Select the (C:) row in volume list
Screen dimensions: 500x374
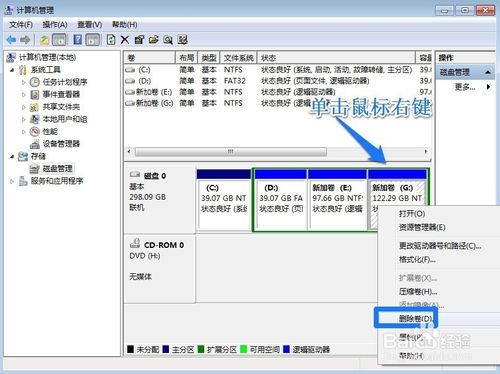point(278,70)
